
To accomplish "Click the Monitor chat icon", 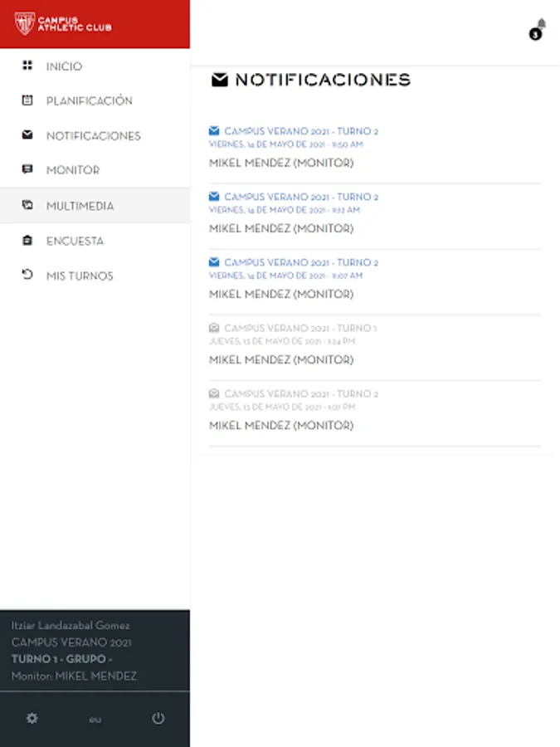I will tap(27, 169).
